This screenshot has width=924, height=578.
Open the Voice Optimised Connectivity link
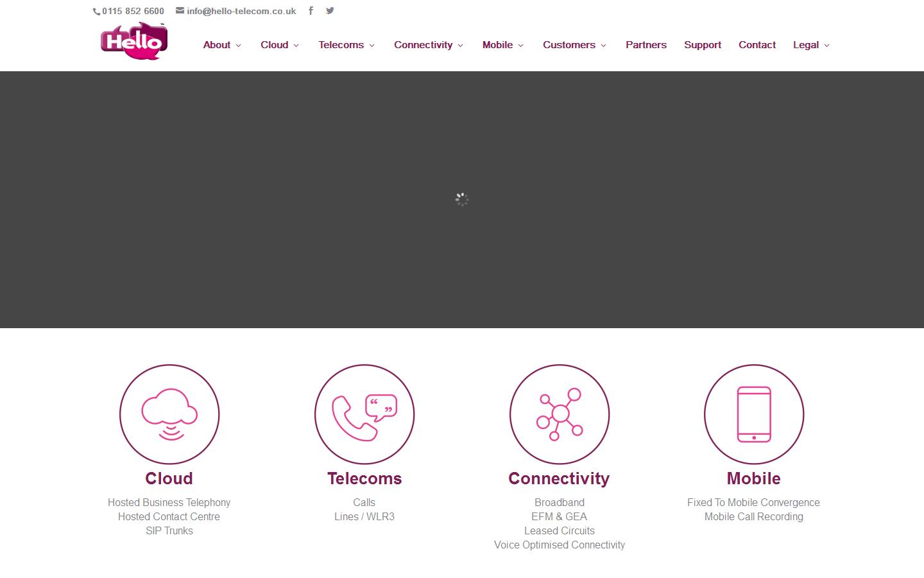559,545
